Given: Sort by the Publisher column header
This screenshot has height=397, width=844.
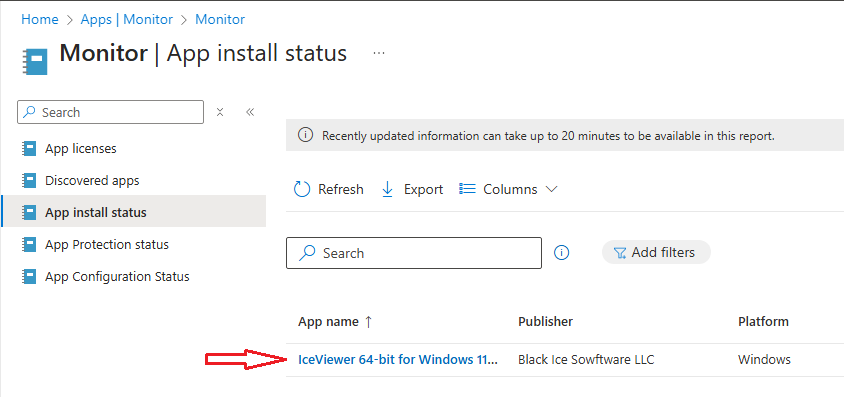Looking at the screenshot, I should (x=545, y=322).
